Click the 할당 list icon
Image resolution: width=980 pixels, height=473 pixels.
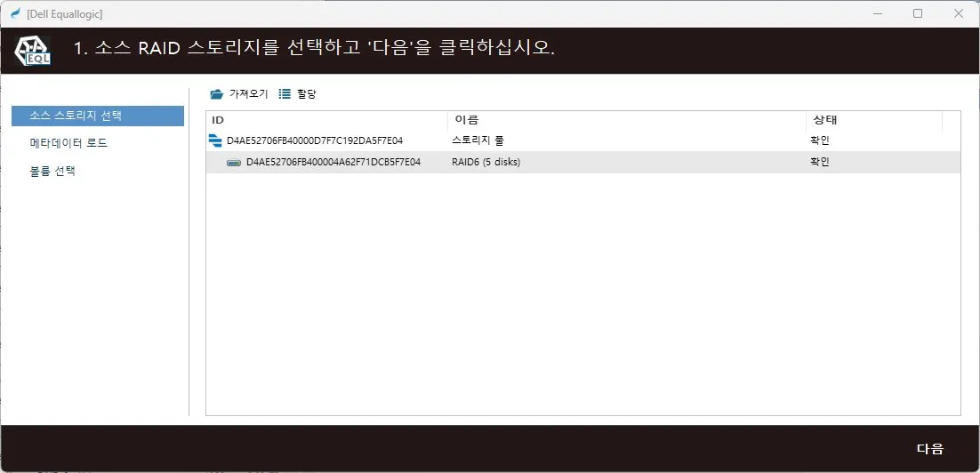point(285,94)
